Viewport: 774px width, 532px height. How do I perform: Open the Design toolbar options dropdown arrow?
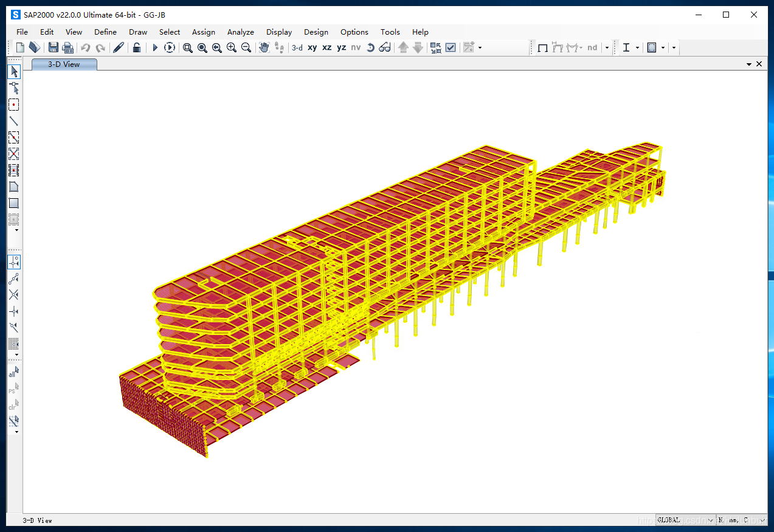tap(674, 47)
